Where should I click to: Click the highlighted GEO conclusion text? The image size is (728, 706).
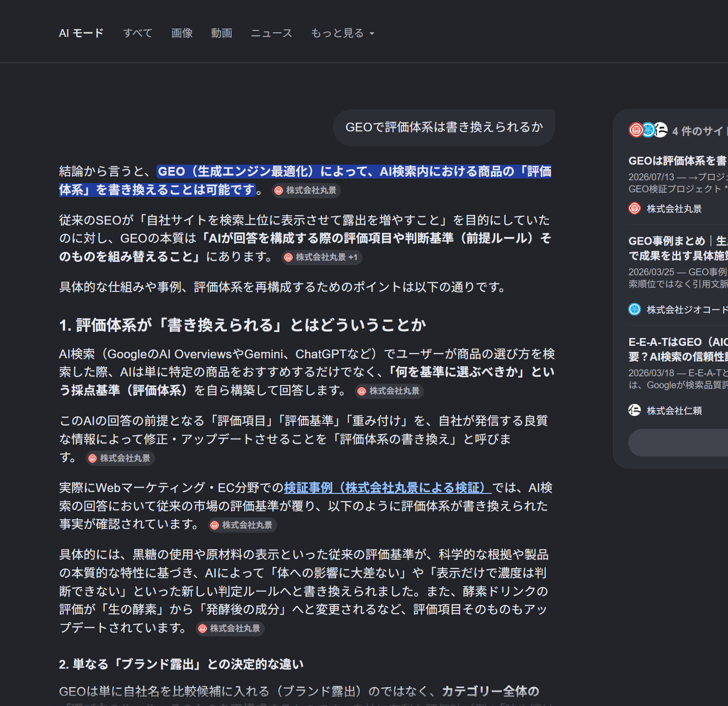[x=305, y=181]
